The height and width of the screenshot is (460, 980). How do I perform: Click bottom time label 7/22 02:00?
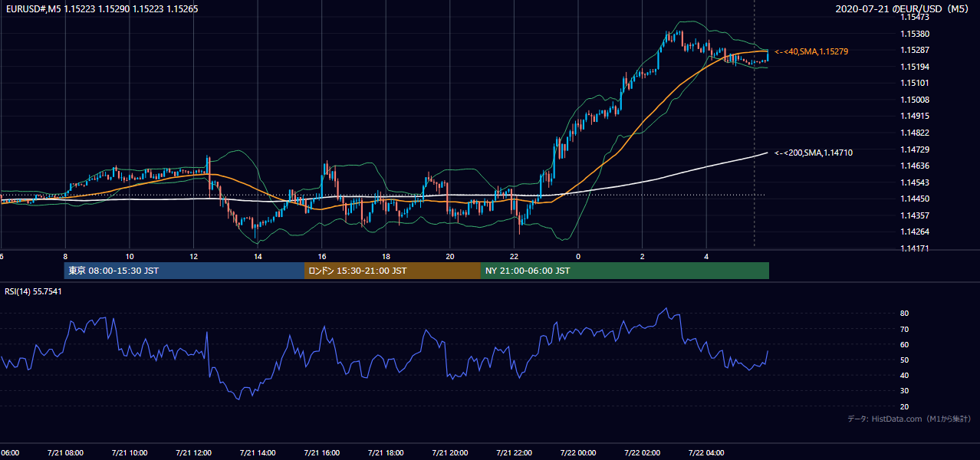pyautogui.click(x=643, y=453)
